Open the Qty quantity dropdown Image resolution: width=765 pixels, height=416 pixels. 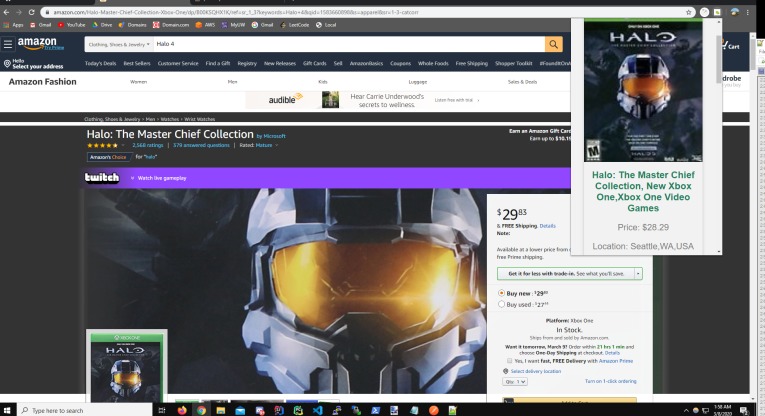515,381
